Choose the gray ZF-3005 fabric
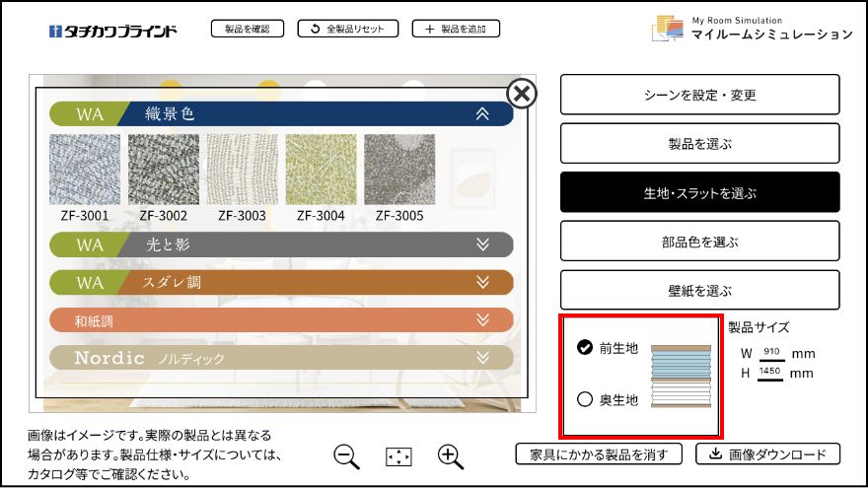 [399, 170]
